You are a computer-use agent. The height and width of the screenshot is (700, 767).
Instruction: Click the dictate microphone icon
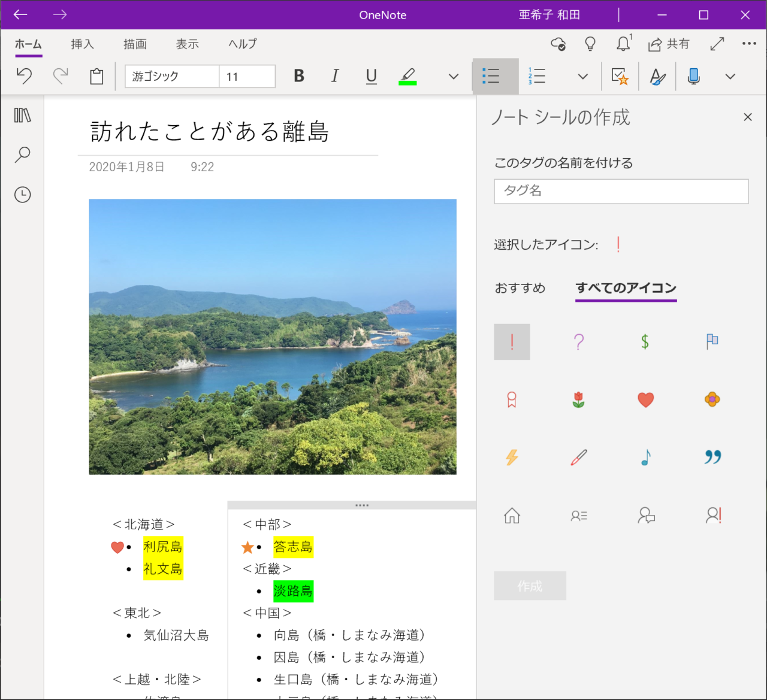[x=693, y=76]
